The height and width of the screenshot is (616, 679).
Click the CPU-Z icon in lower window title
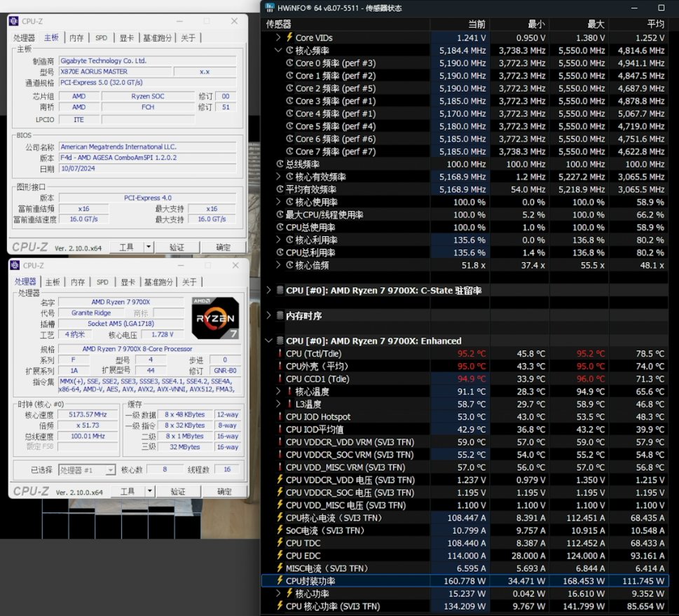click(x=15, y=265)
